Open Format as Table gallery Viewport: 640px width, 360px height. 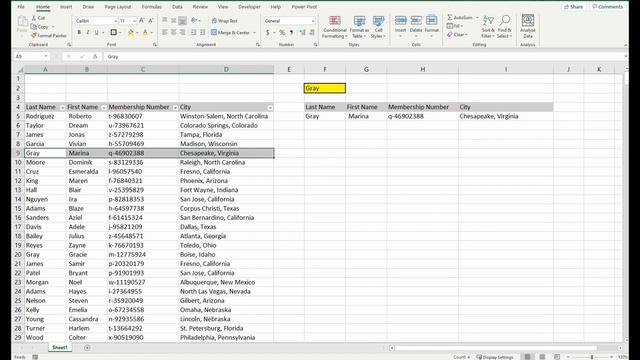coord(359,27)
